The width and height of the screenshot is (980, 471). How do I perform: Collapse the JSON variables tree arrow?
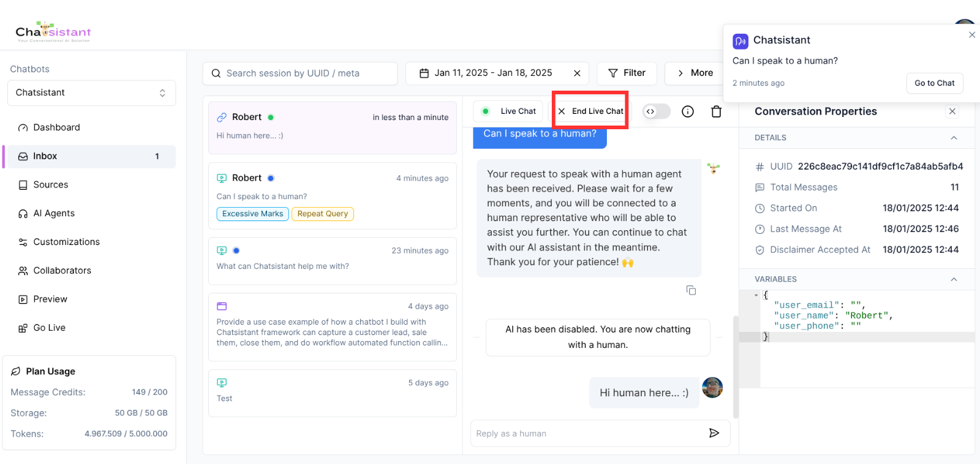pyautogui.click(x=756, y=295)
